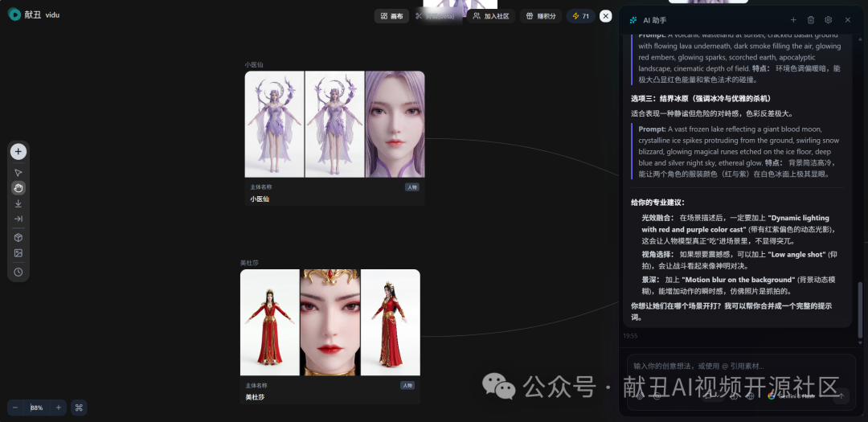Zoom in with the plus button

click(x=59, y=408)
